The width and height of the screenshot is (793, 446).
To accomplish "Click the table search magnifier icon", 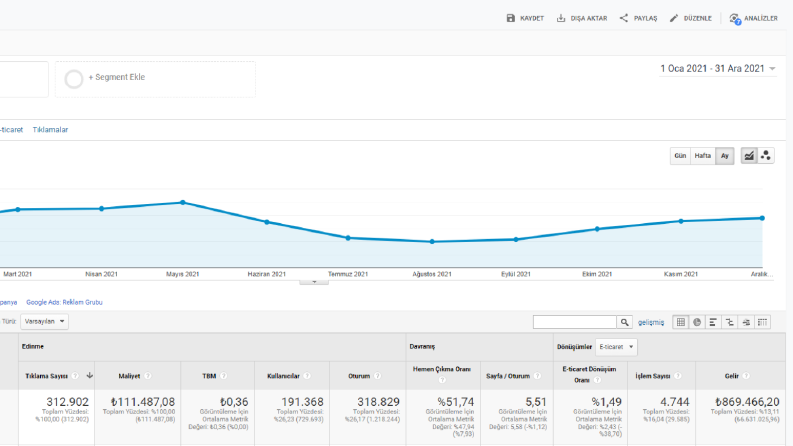I will click(x=625, y=322).
